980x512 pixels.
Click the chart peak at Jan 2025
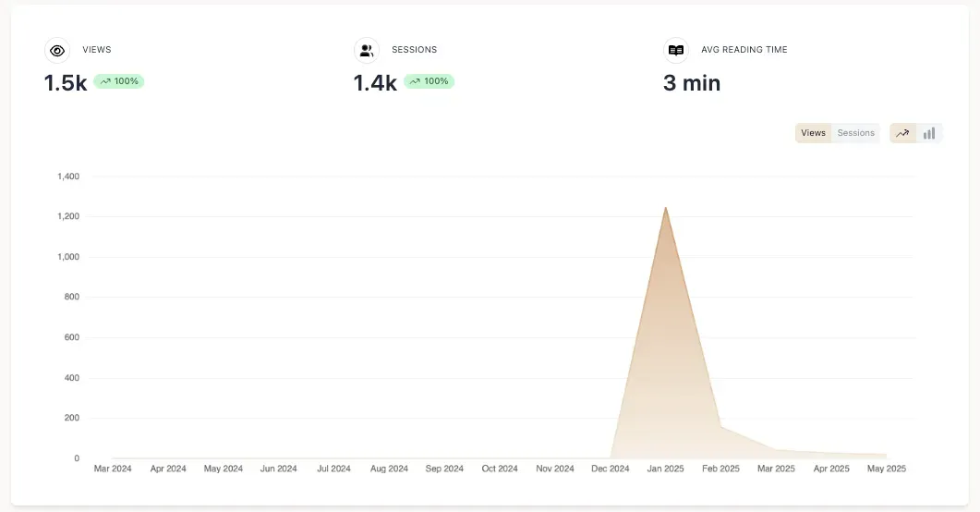click(665, 208)
